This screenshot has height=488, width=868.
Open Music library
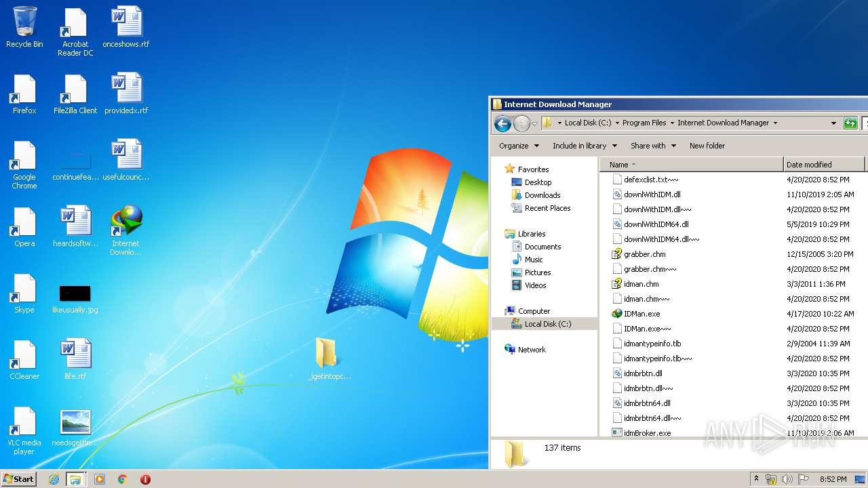coord(534,260)
